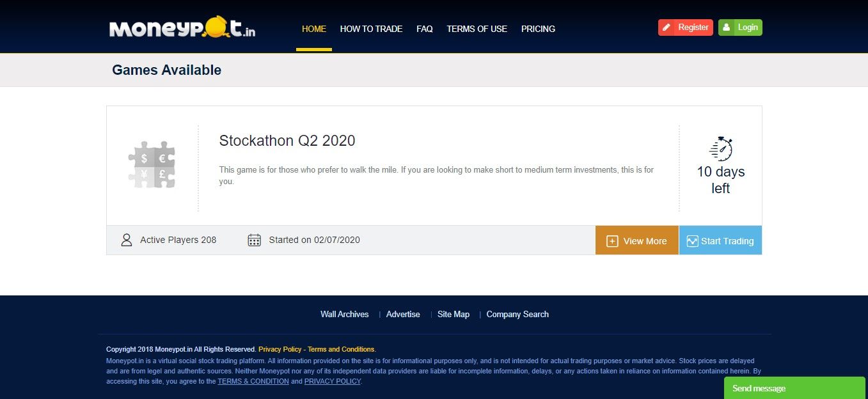868x399 pixels.
Task: Open the HOW TO TRADE page
Action: (x=371, y=29)
